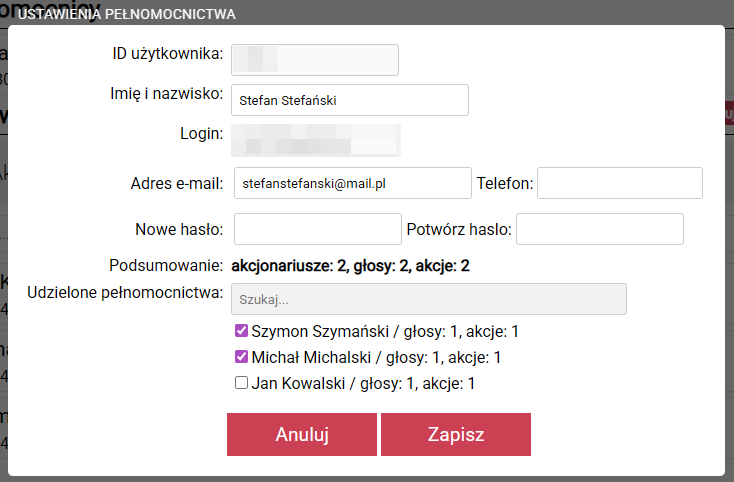Select the Adres e-mail input field
This screenshot has width=734, height=482.
tap(352, 184)
